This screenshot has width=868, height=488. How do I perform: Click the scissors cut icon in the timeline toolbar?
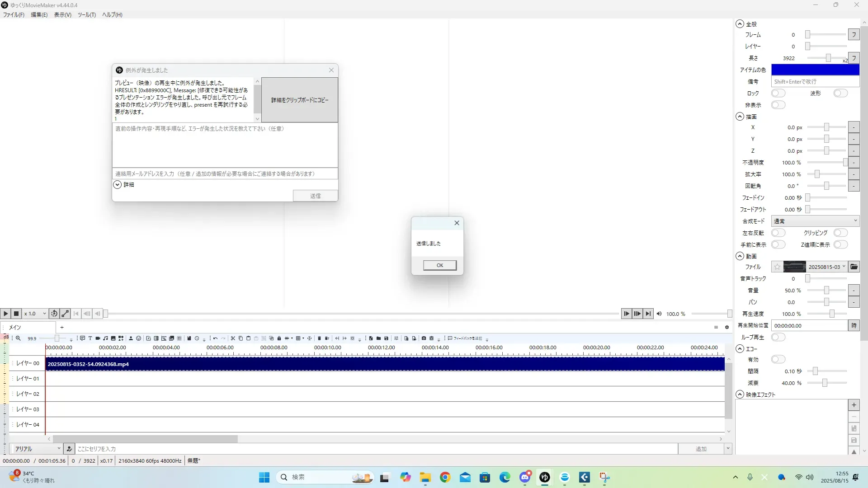(x=233, y=338)
